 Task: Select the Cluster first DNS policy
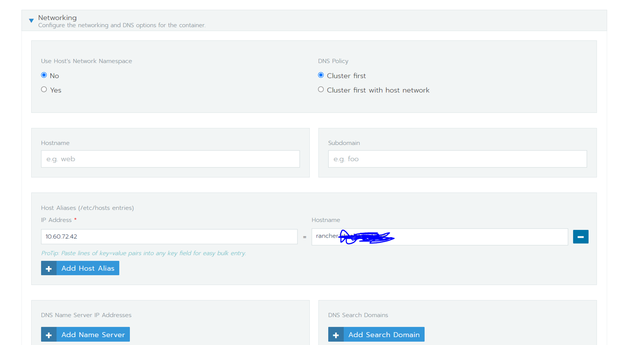click(x=320, y=75)
